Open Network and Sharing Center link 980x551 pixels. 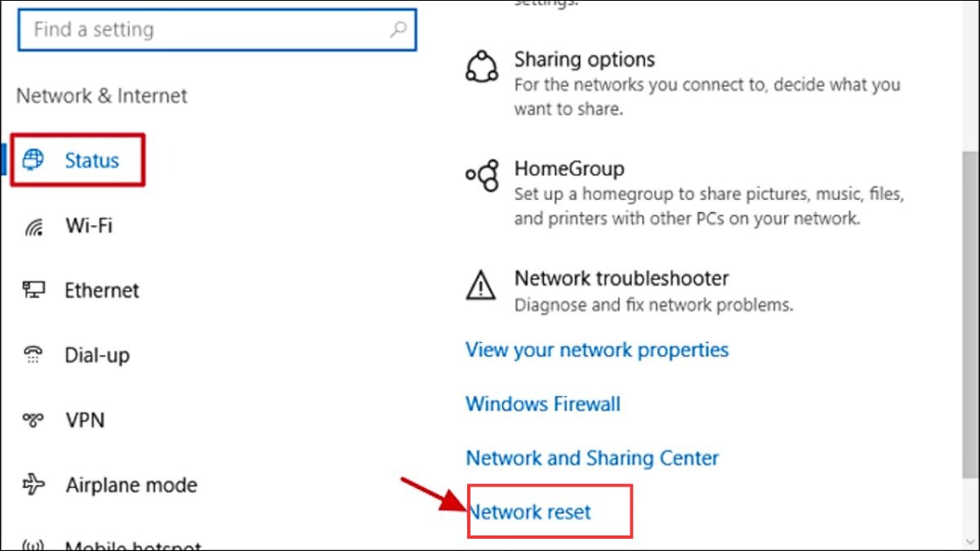(x=592, y=458)
